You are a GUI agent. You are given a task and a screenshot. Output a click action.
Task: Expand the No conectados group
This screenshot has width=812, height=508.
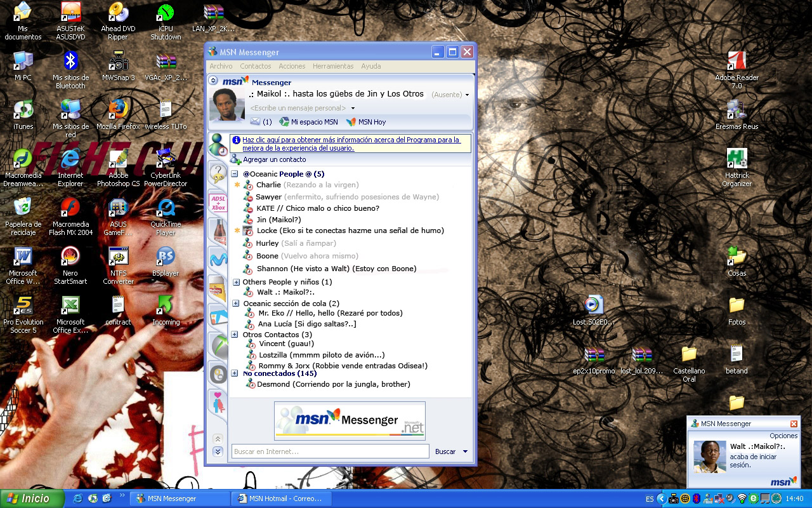[x=235, y=373]
